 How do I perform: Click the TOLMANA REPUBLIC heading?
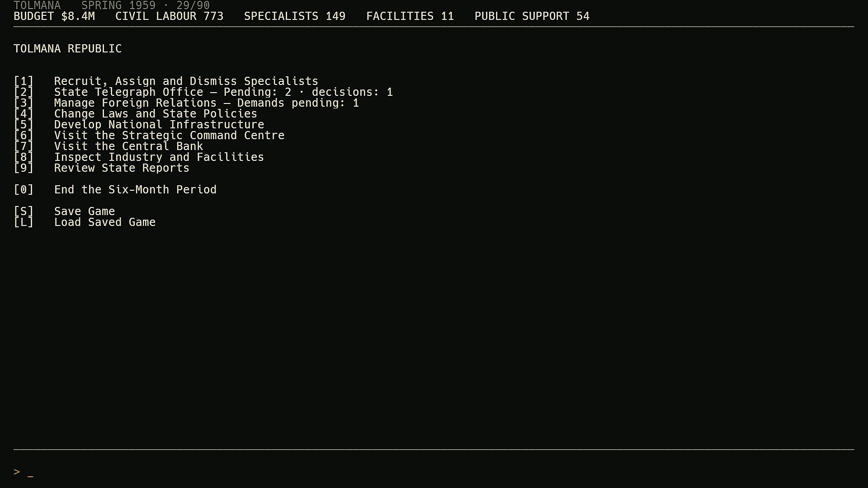click(x=68, y=49)
